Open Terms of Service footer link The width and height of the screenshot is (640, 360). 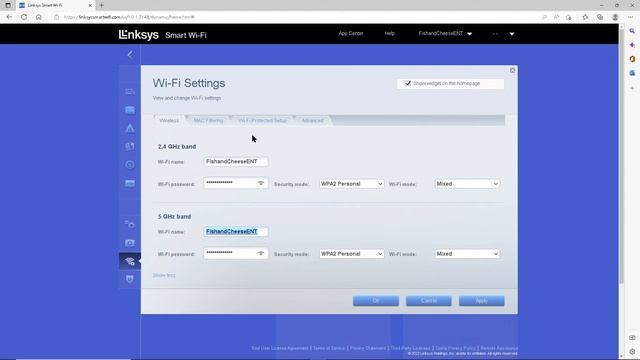329,348
